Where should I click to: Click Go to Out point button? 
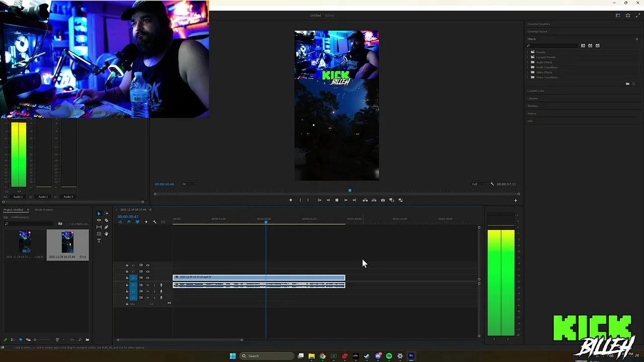(x=354, y=200)
